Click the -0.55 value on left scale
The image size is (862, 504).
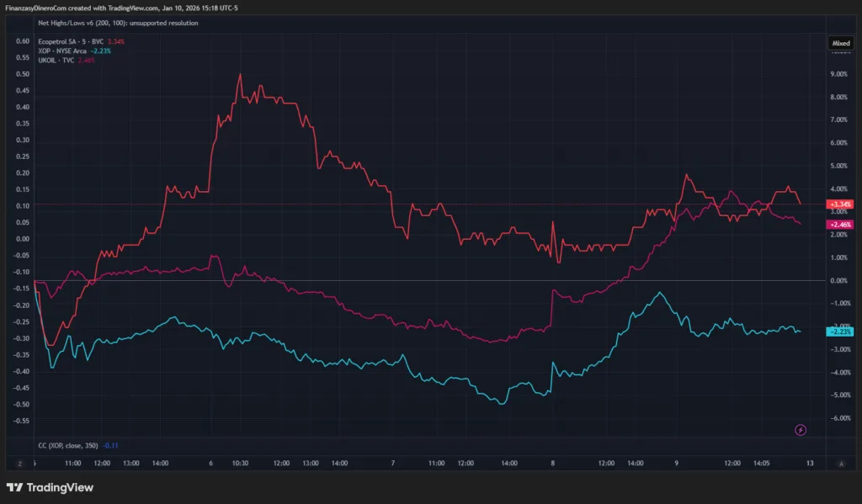[21, 420]
